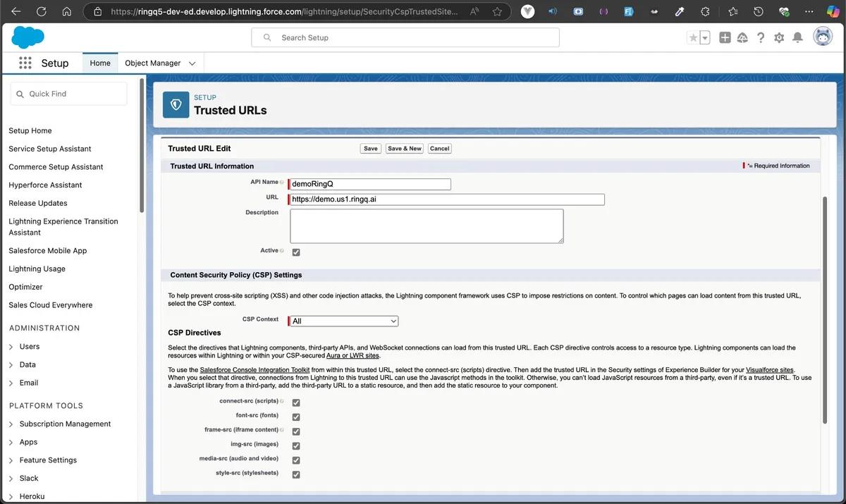The image size is (846, 504).
Task: Expand the Slack tree node
Action: [x=11, y=479]
